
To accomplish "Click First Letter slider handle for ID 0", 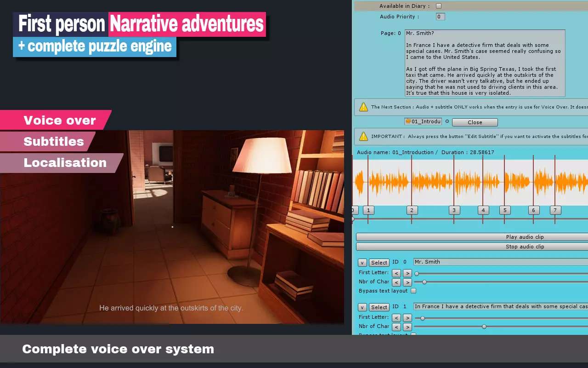I will click(x=417, y=273).
